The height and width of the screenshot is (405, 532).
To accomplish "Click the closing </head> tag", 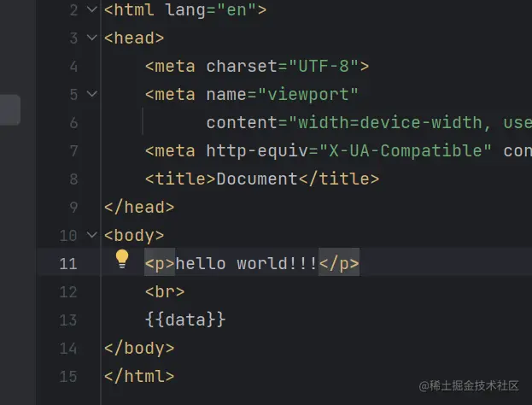I will 139,207.
